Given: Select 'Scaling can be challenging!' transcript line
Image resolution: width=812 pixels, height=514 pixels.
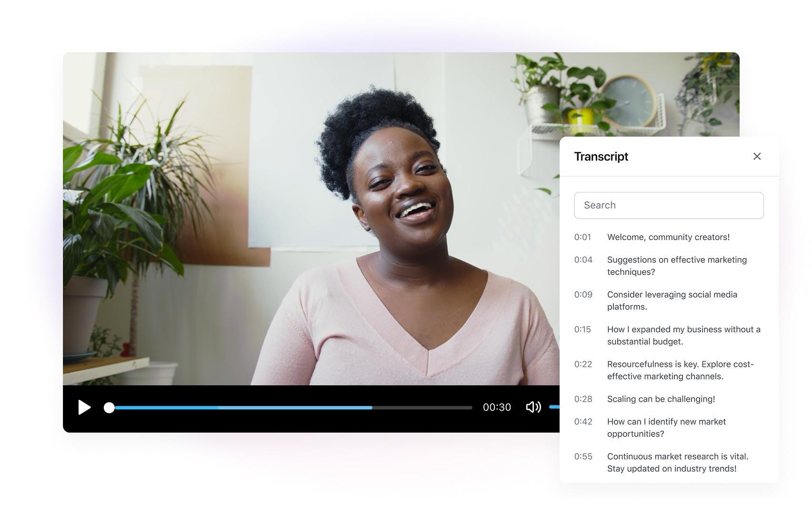Looking at the screenshot, I should click(661, 399).
